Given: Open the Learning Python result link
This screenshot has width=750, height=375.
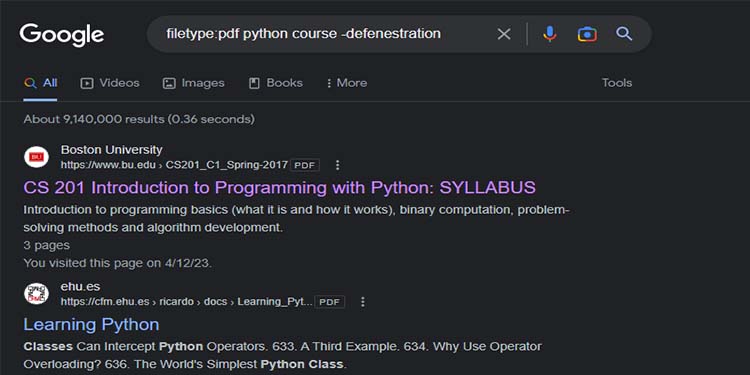Looking at the screenshot, I should pyautogui.click(x=91, y=324).
